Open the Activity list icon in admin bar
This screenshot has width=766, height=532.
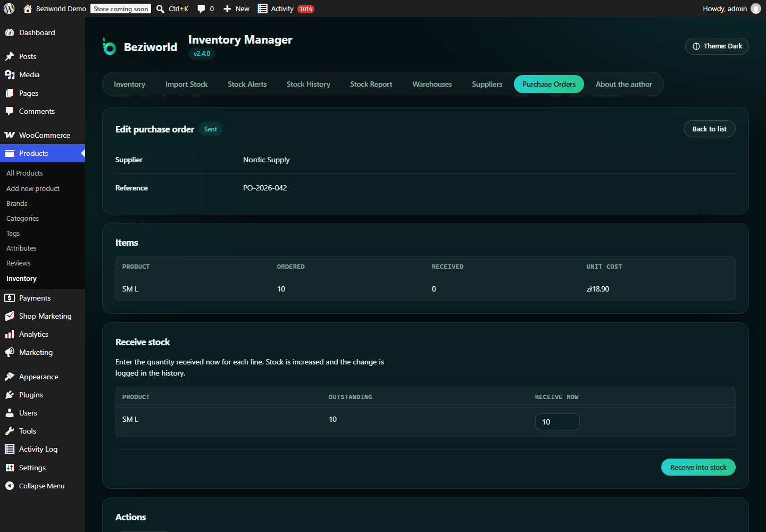(x=263, y=9)
